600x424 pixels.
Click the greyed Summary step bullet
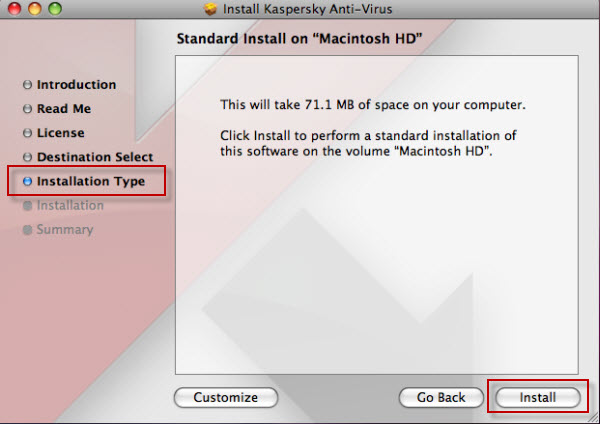point(27,230)
